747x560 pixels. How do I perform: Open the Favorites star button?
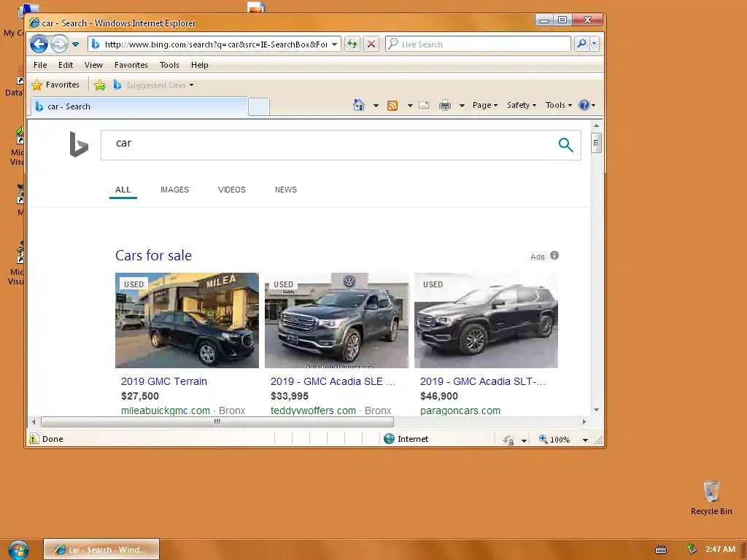click(55, 85)
